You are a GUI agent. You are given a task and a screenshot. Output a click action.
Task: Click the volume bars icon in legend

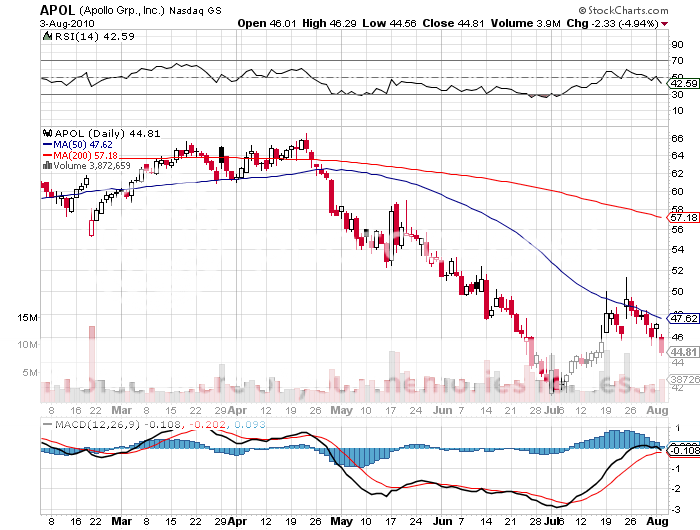[x=46, y=166]
